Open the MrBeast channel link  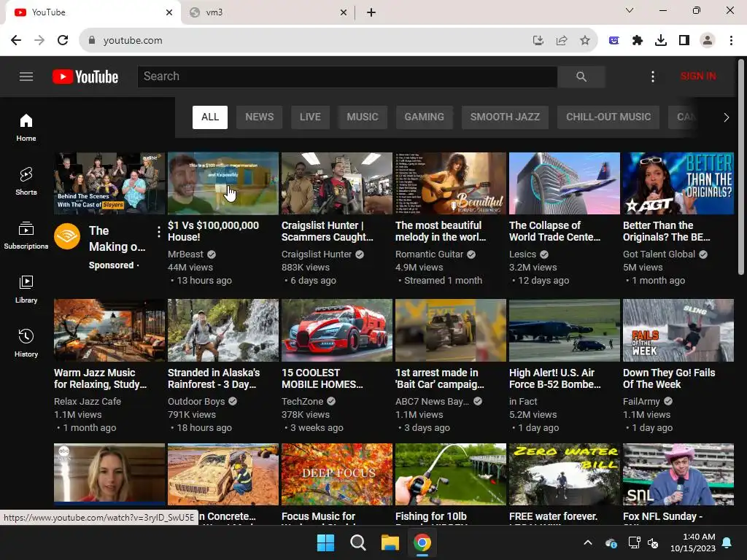click(185, 254)
